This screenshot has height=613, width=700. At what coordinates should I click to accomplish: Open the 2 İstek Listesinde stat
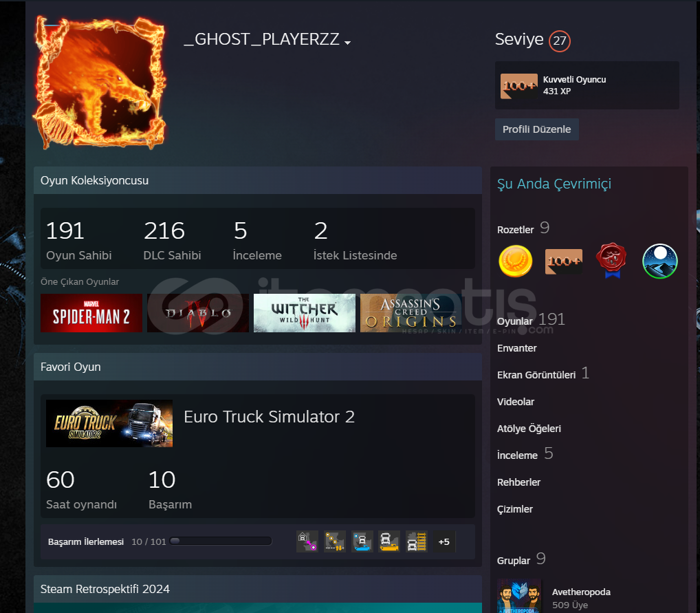pos(355,240)
